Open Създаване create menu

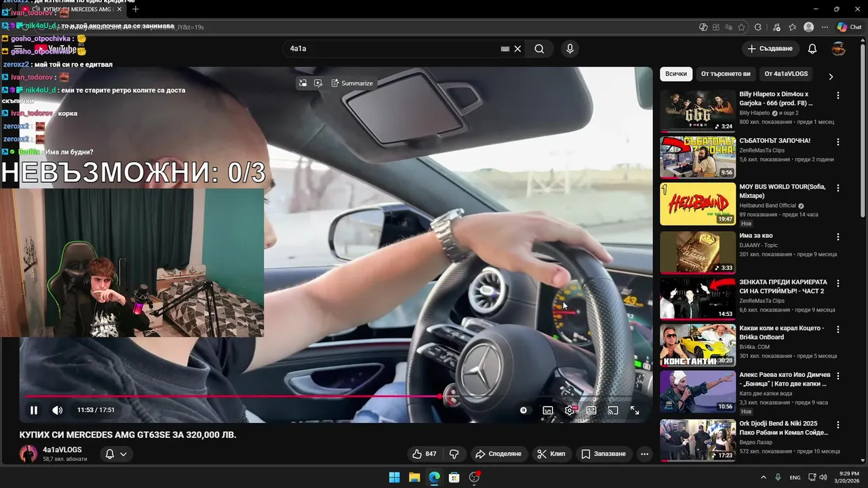(x=770, y=49)
